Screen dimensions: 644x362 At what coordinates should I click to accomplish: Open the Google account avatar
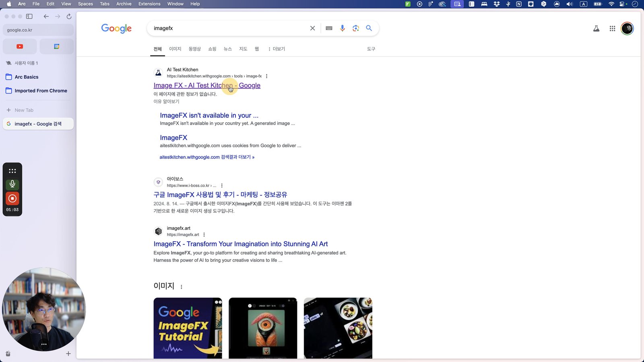[x=627, y=29]
